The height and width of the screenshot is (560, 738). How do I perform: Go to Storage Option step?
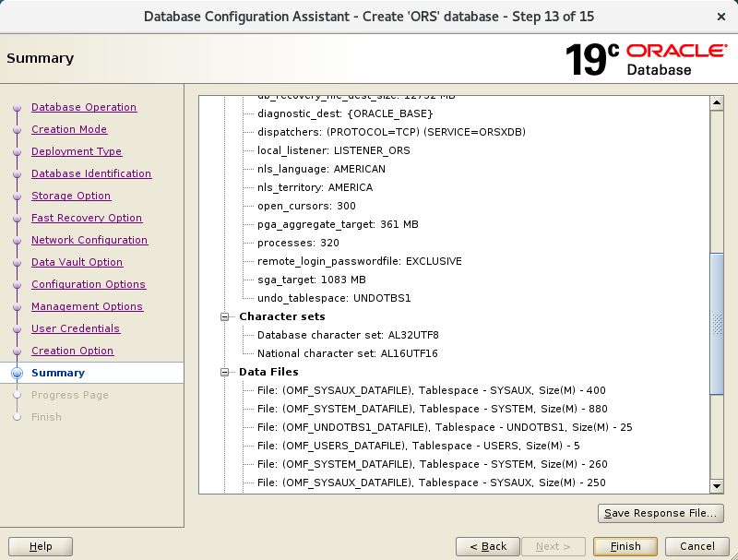[x=71, y=196]
